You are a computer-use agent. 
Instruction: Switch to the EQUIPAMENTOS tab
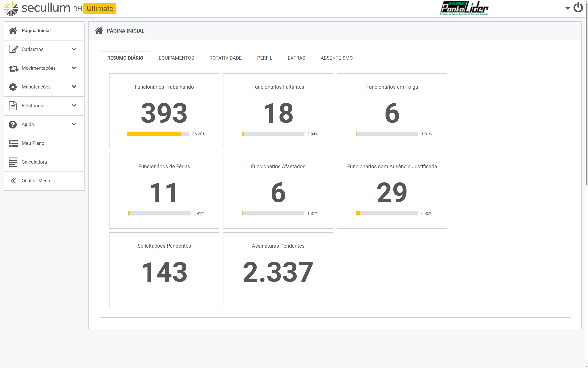coord(176,58)
